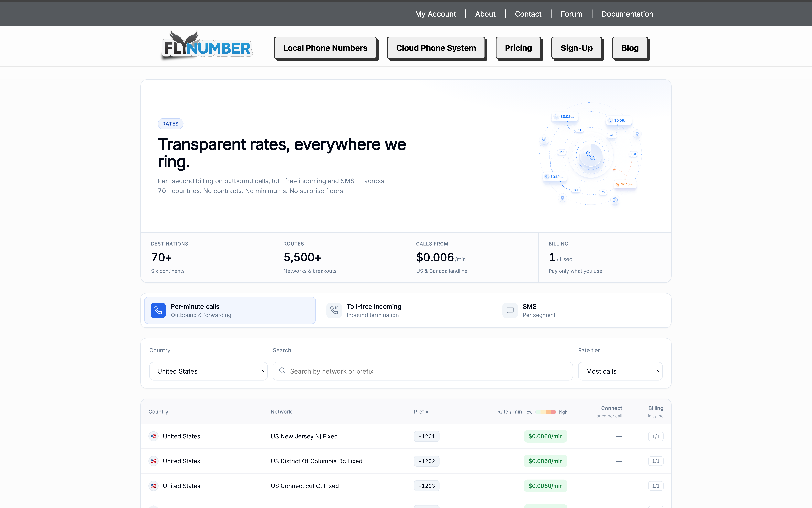This screenshot has width=812, height=508.
Task: Select the Per-minute calls tab
Action: coord(230,310)
